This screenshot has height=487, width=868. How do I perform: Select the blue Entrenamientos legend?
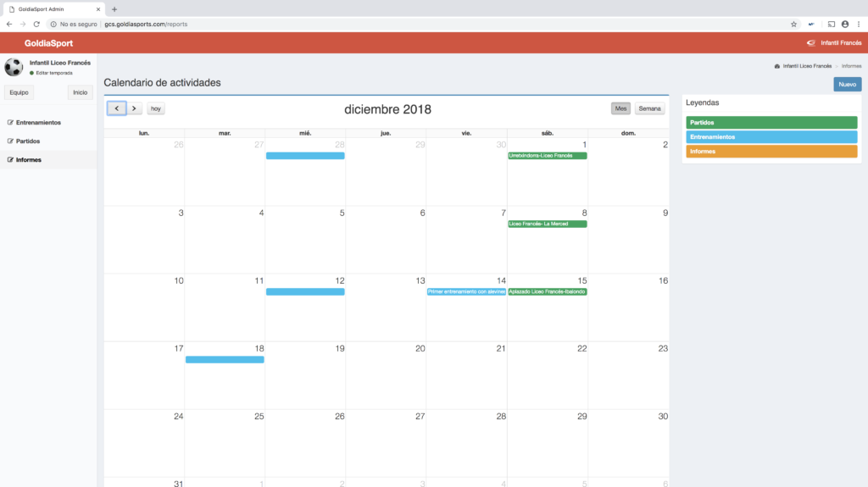coord(771,136)
